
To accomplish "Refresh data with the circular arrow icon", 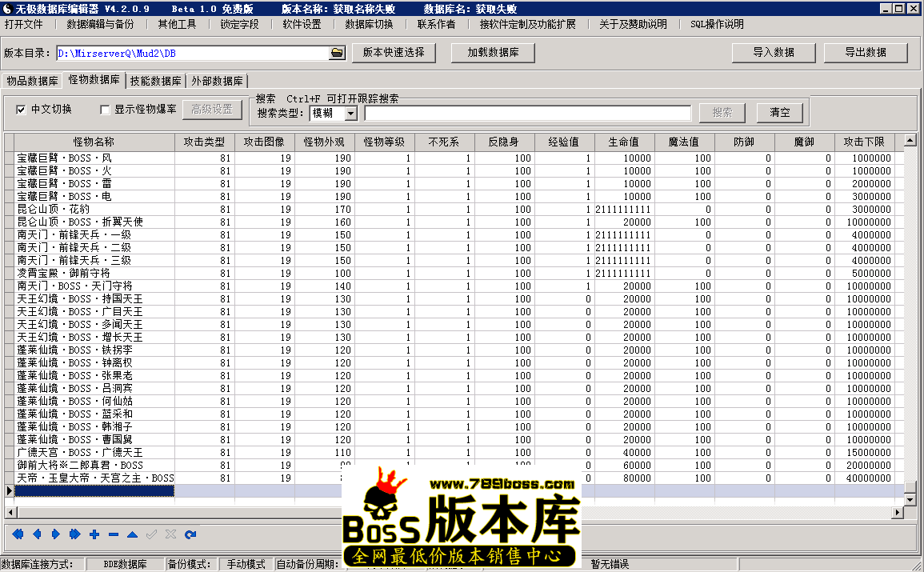I will coord(190,534).
